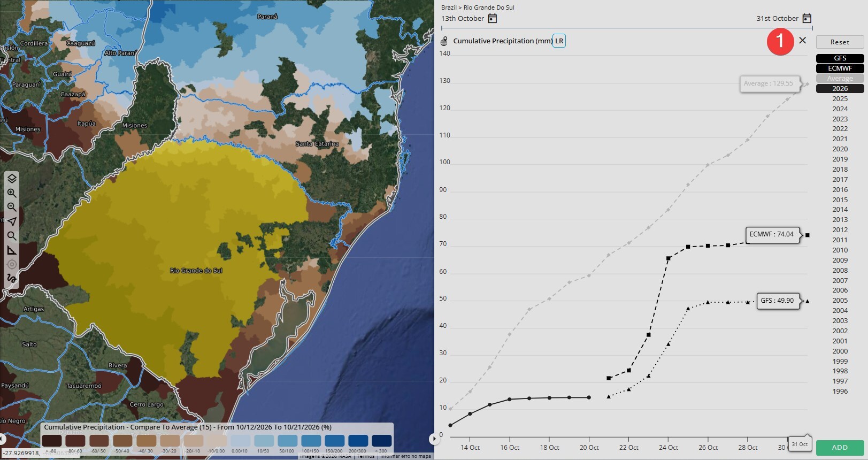The image size is (868, 460).
Task: Toggle the ECMWF series
Action: pyautogui.click(x=840, y=68)
